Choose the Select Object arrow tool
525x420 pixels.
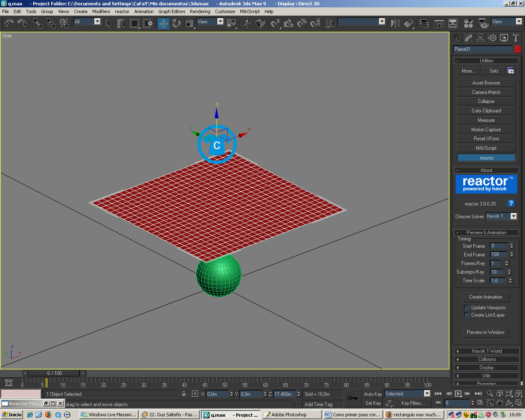pyautogui.click(x=108, y=23)
